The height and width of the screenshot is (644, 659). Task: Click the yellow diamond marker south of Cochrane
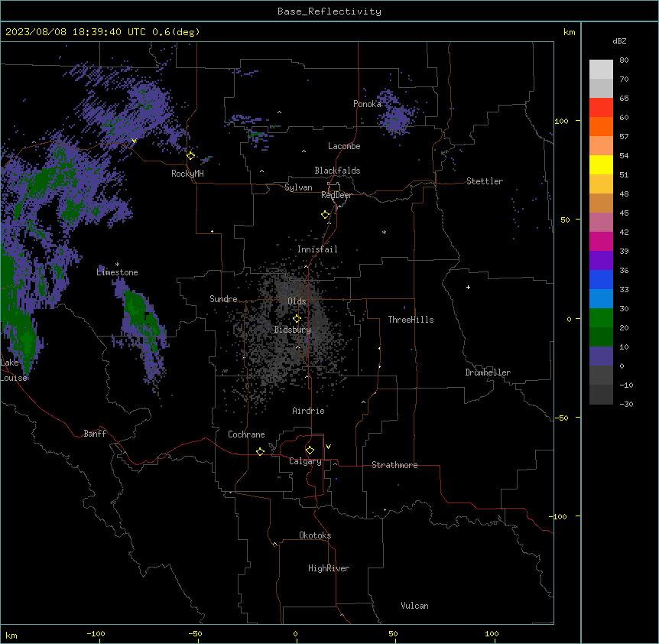260,451
